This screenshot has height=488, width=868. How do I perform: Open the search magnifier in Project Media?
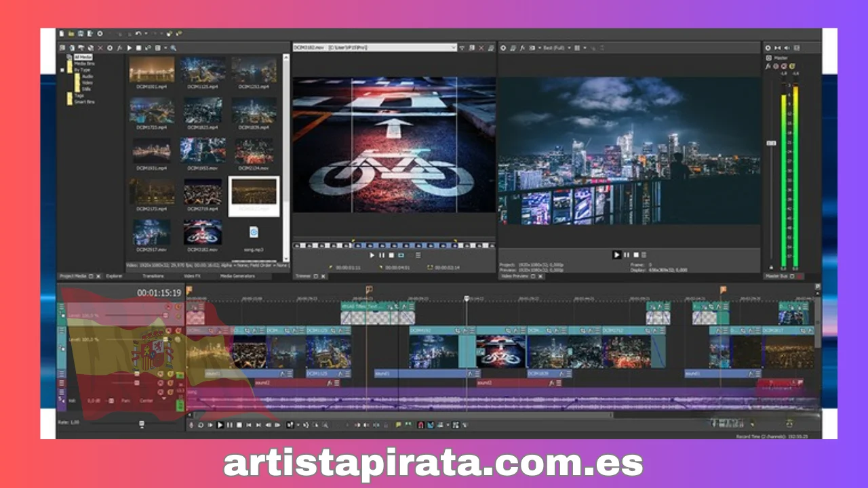coord(174,48)
